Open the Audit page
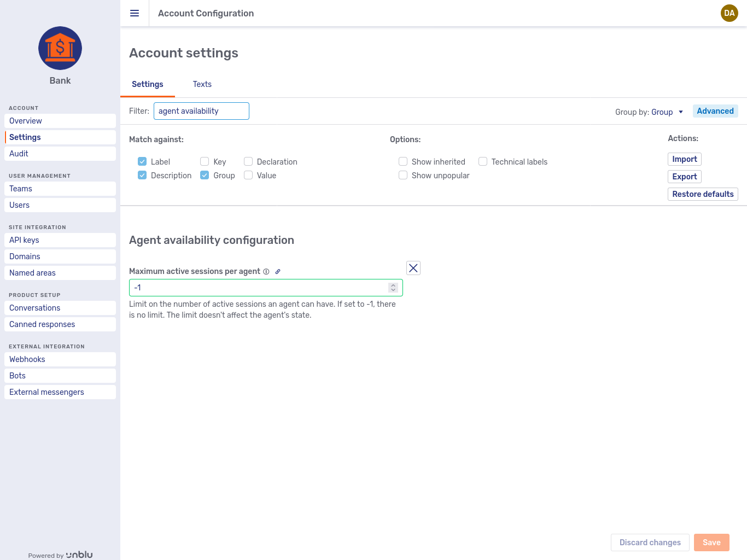Image resolution: width=747 pixels, height=560 pixels. pyautogui.click(x=19, y=154)
